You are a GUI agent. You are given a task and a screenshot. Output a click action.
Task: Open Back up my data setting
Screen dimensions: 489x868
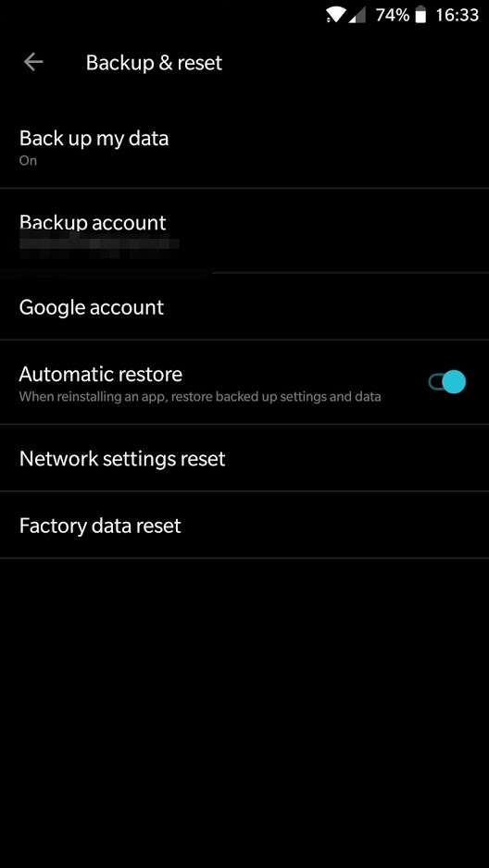244,147
